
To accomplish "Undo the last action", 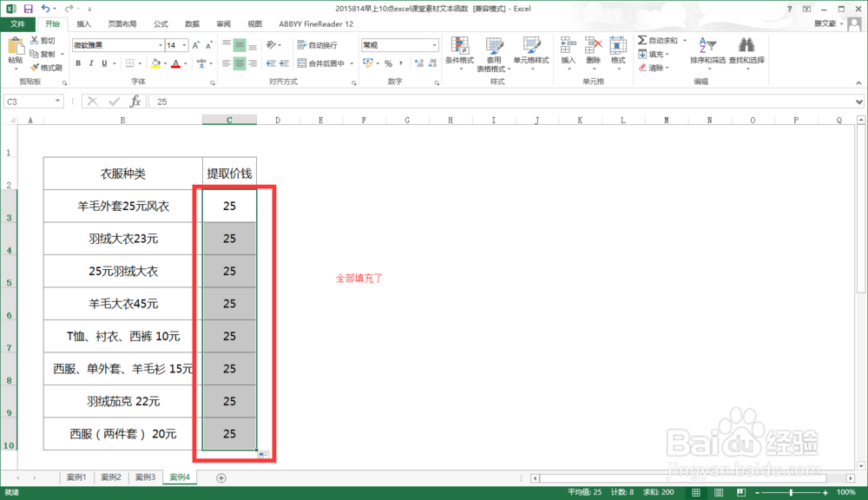I will click(x=46, y=9).
